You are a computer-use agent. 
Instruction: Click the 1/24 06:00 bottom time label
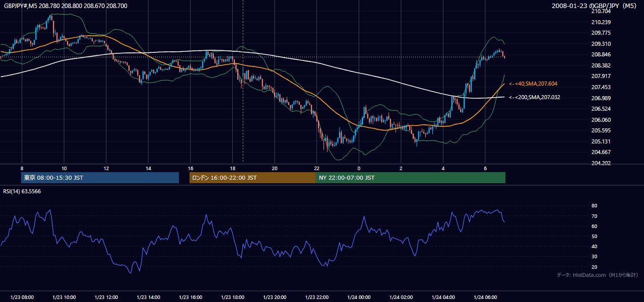coord(485,297)
